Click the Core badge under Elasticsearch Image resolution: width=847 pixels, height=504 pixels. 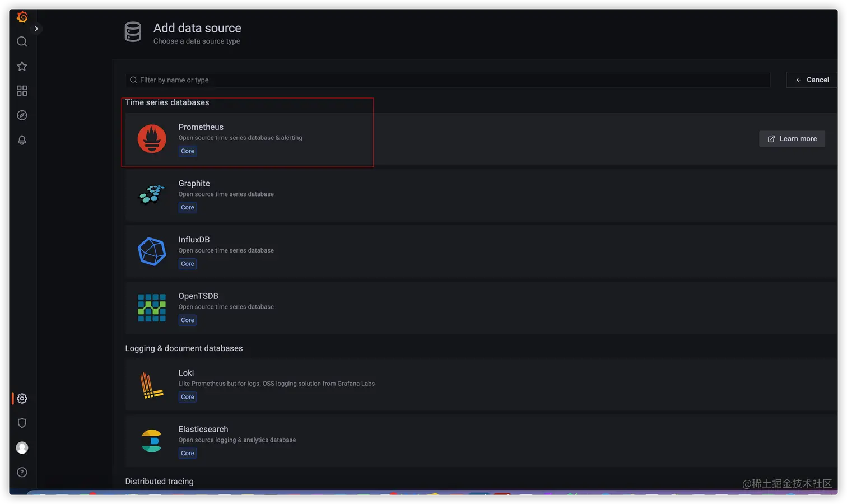[x=188, y=454]
